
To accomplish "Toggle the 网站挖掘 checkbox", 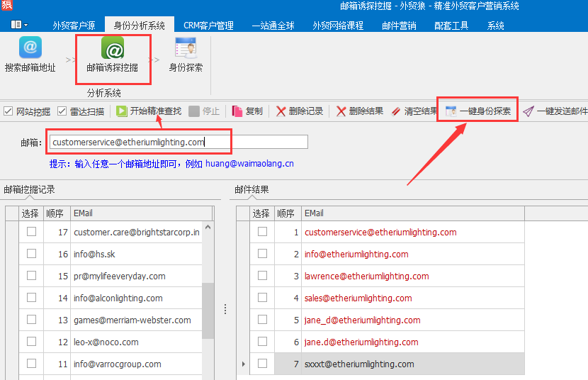I will [9, 111].
